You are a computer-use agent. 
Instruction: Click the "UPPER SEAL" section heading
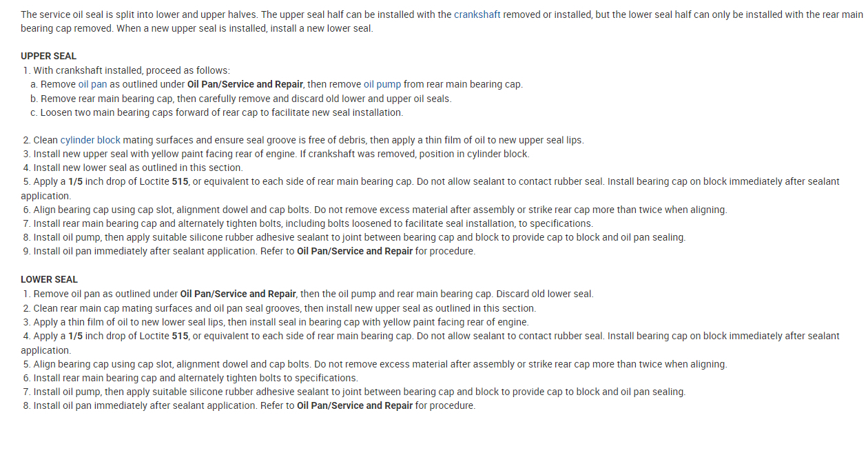tap(48, 56)
